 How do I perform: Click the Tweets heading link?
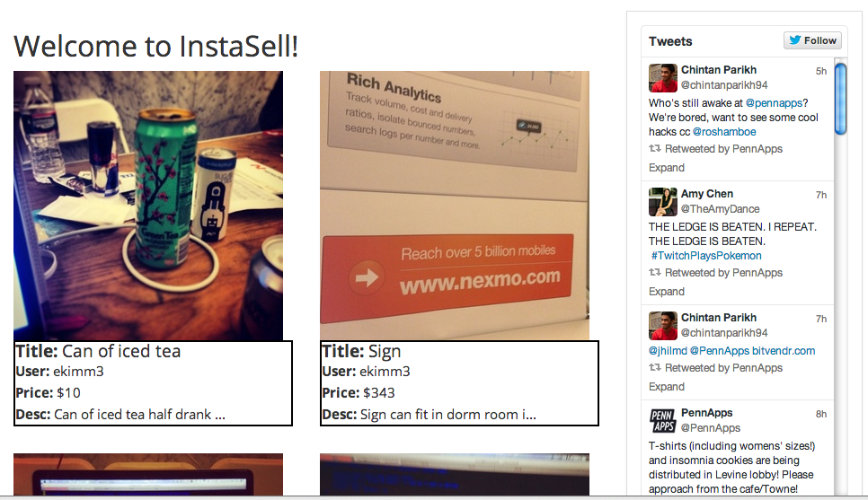[x=670, y=41]
